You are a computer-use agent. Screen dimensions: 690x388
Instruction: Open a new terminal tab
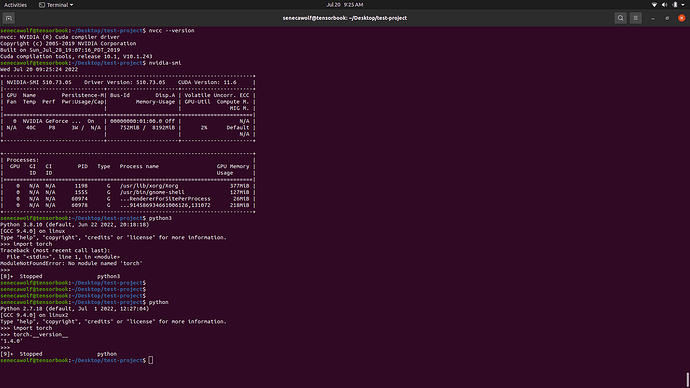tap(9, 18)
